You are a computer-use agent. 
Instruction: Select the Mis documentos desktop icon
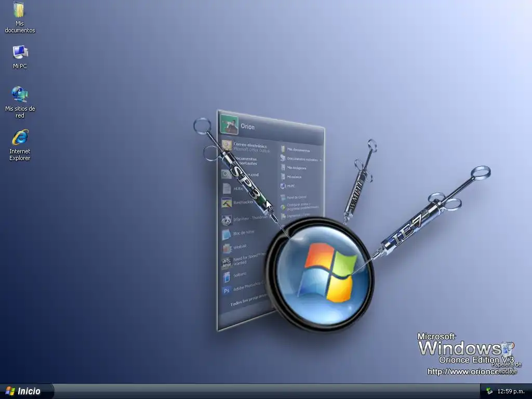tap(20, 17)
